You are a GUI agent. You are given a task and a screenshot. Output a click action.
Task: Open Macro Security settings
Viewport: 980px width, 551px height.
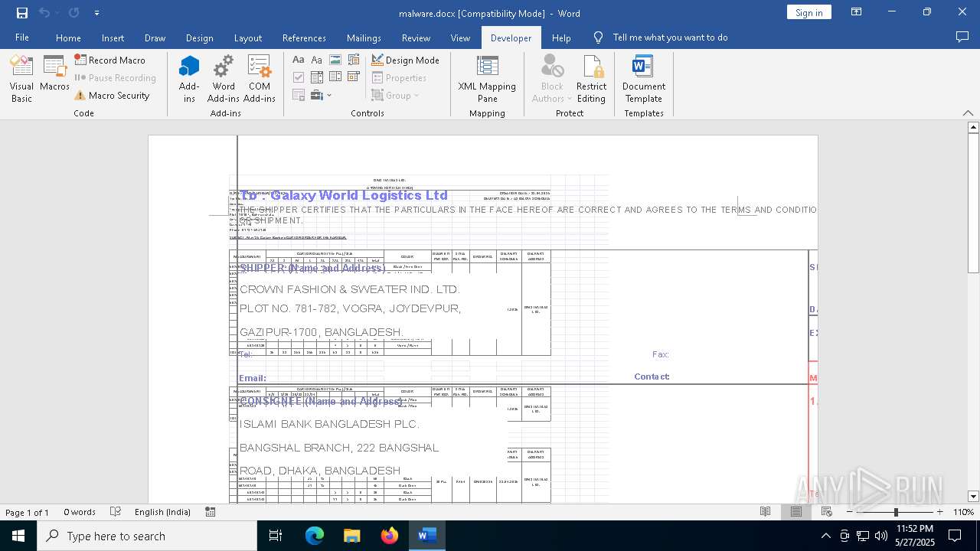[112, 96]
